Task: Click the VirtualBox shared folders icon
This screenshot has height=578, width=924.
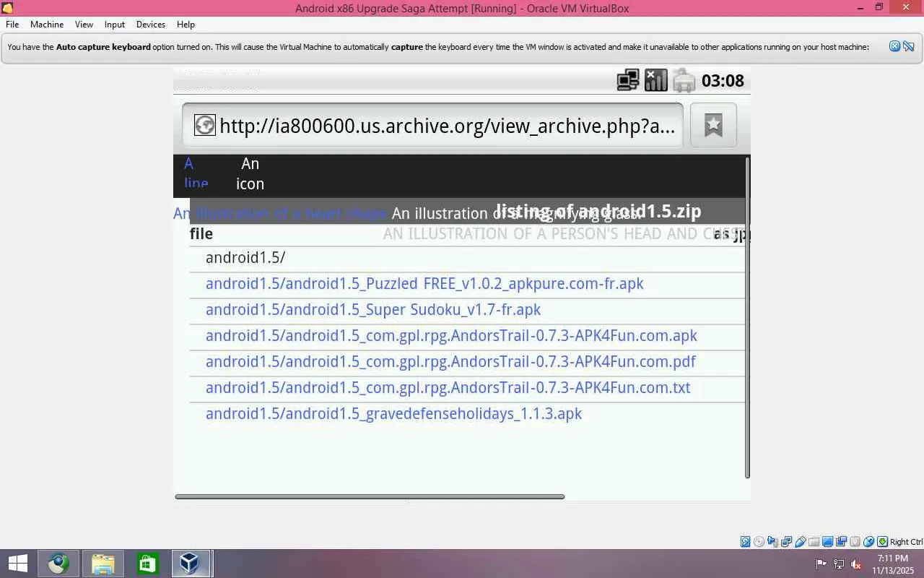Action: point(814,542)
